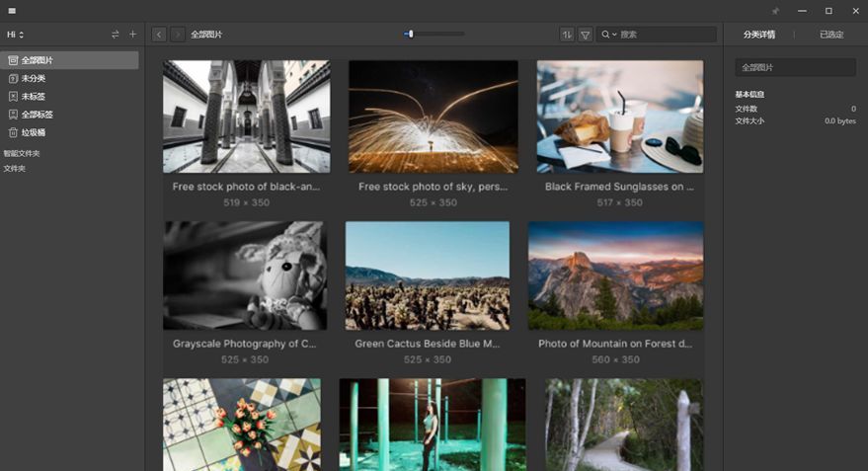Screen dimensions: 868x471
Task: Open the sort order icon
Action: pyautogui.click(x=567, y=35)
